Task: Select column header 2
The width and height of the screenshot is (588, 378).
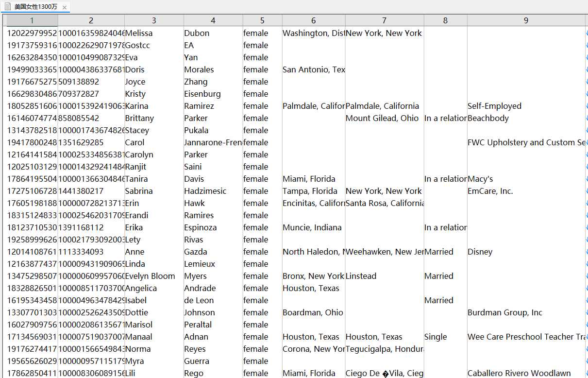Action: pyautogui.click(x=91, y=20)
